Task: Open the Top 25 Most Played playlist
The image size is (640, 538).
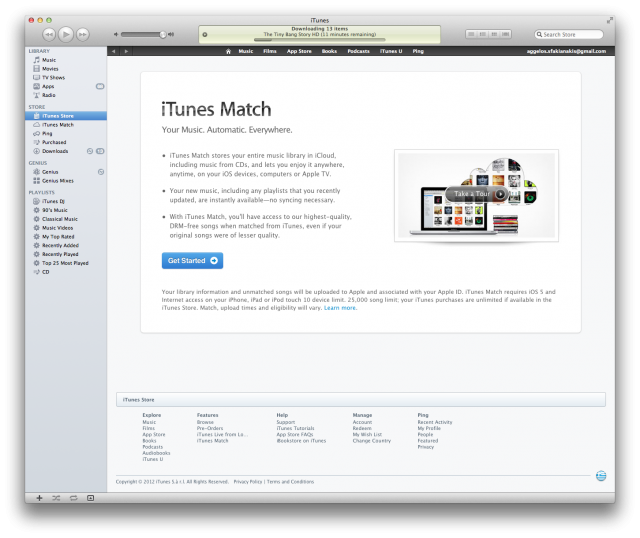Action: pos(65,263)
